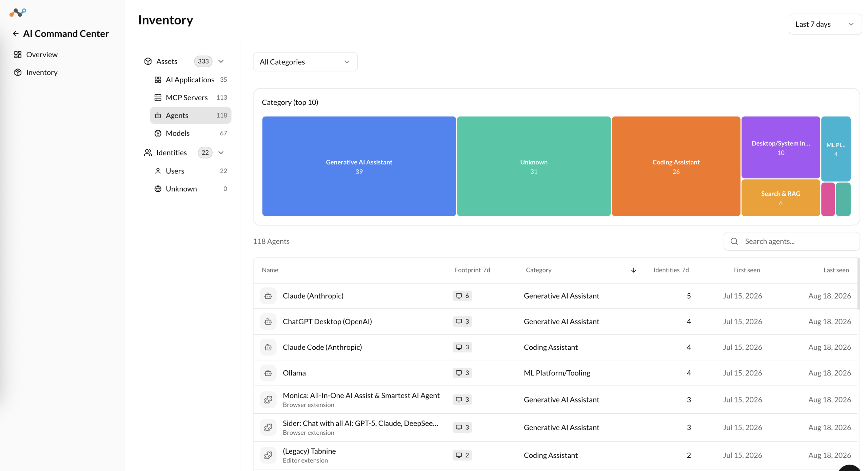Select AI Applications in the assets tree
The height and width of the screenshot is (471, 868).
[x=191, y=80]
